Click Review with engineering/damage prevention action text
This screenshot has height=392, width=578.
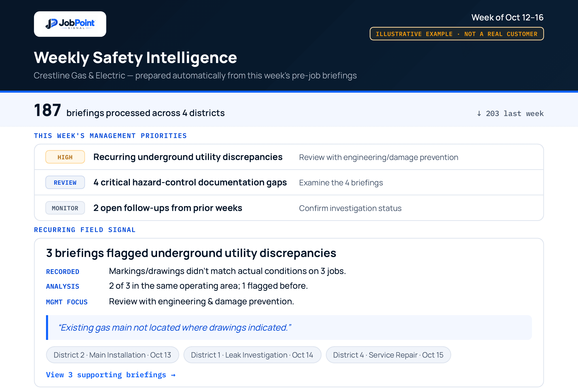point(379,157)
